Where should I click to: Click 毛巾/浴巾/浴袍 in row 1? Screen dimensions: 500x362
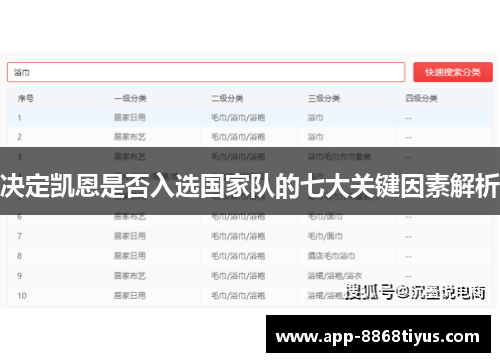coord(238,117)
